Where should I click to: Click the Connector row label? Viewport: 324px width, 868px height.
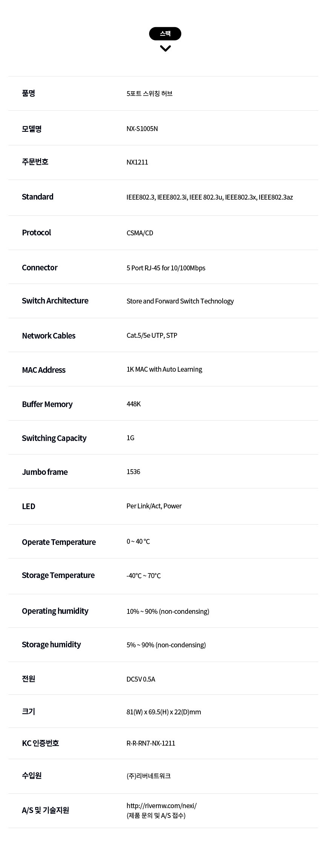(x=40, y=268)
